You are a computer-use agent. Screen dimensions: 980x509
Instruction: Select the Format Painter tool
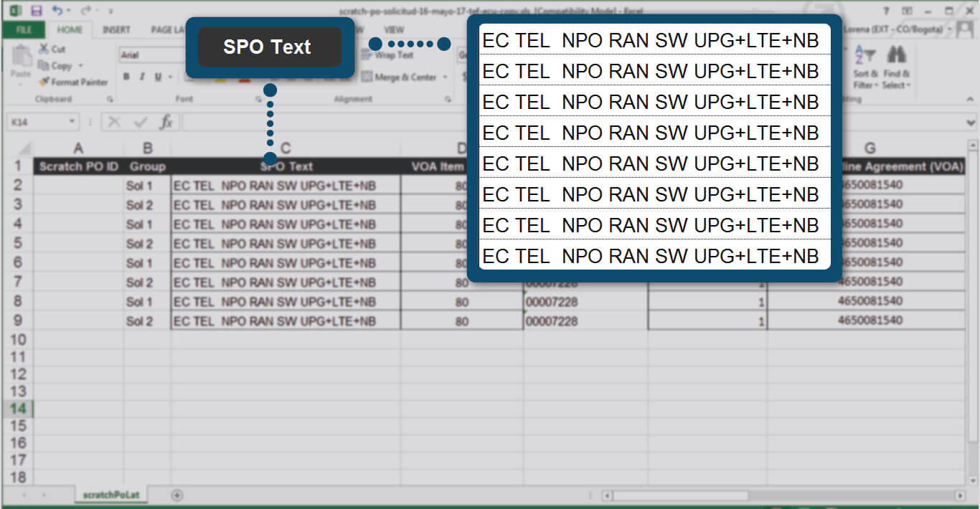coord(73,82)
